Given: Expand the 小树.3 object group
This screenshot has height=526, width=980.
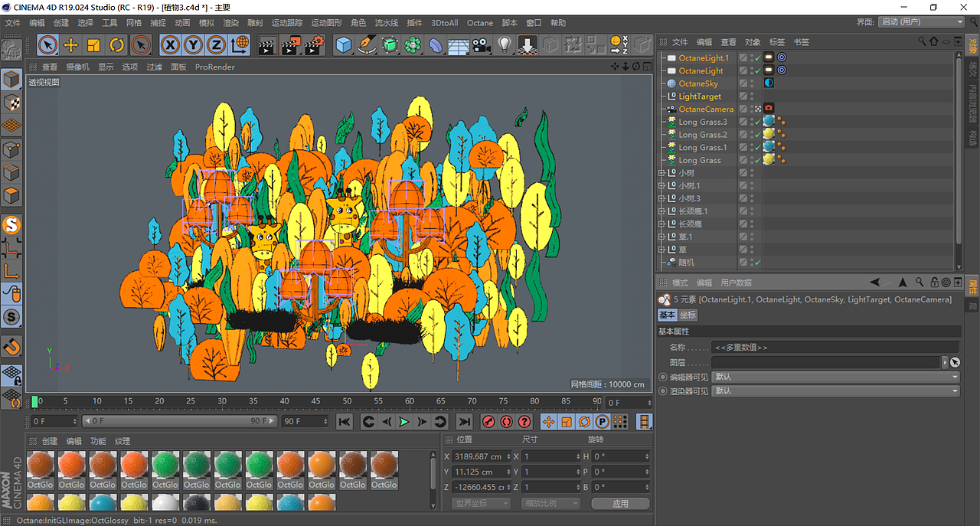Looking at the screenshot, I should click(661, 198).
